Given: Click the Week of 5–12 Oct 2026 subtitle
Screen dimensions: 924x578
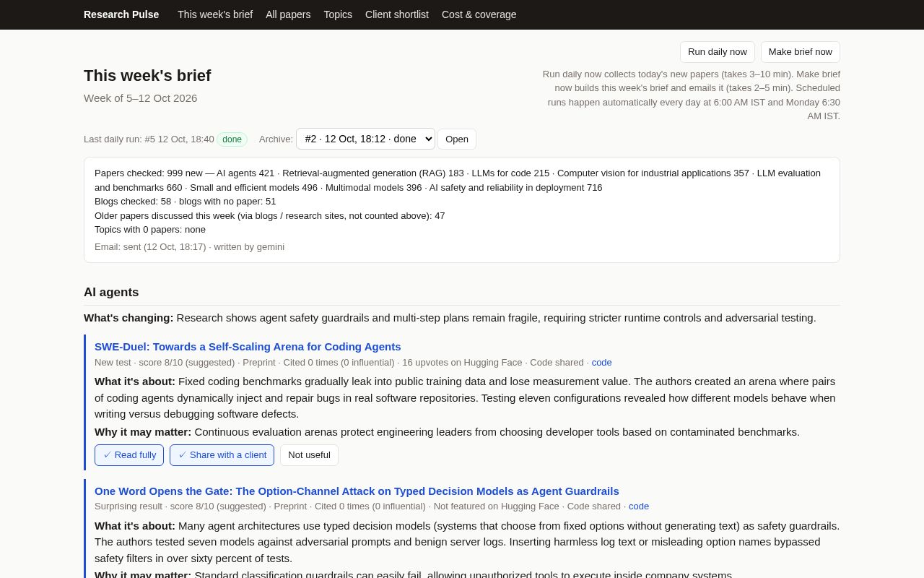Looking at the screenshot, I should pos(141,98).
